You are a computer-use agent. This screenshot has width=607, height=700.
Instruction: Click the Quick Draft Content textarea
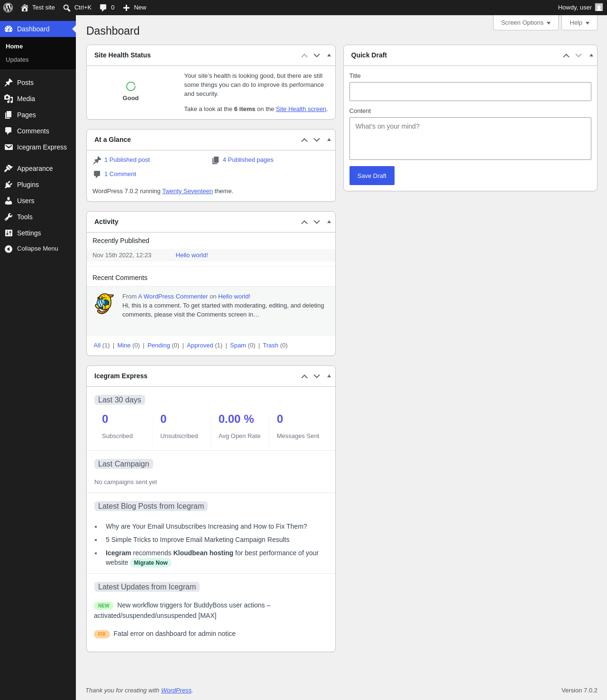tap(470, 139)
